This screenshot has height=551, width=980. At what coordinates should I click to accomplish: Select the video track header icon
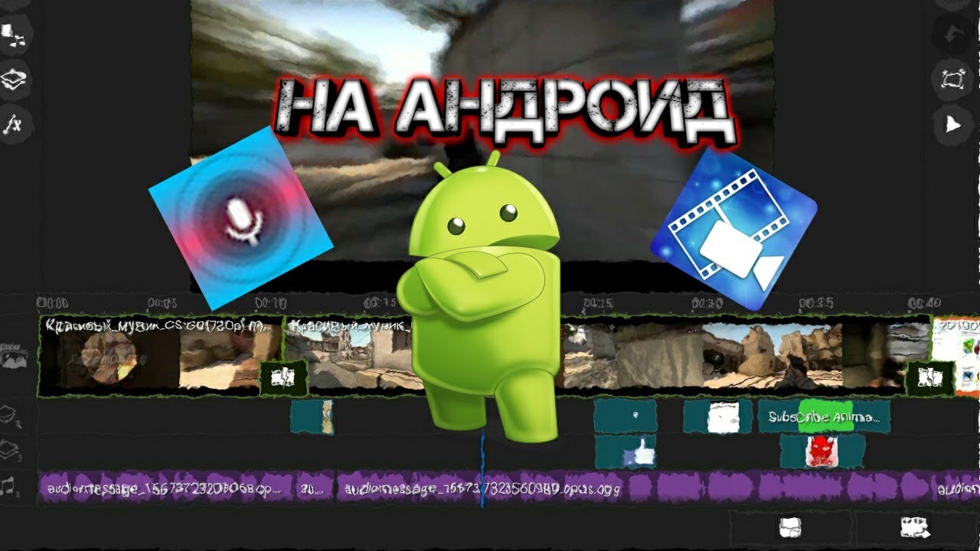15,356
